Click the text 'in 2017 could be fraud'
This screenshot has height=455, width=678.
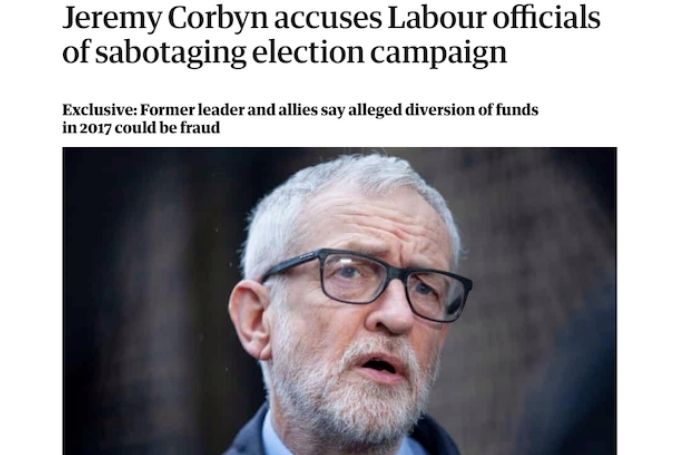[x=141, y=128]
